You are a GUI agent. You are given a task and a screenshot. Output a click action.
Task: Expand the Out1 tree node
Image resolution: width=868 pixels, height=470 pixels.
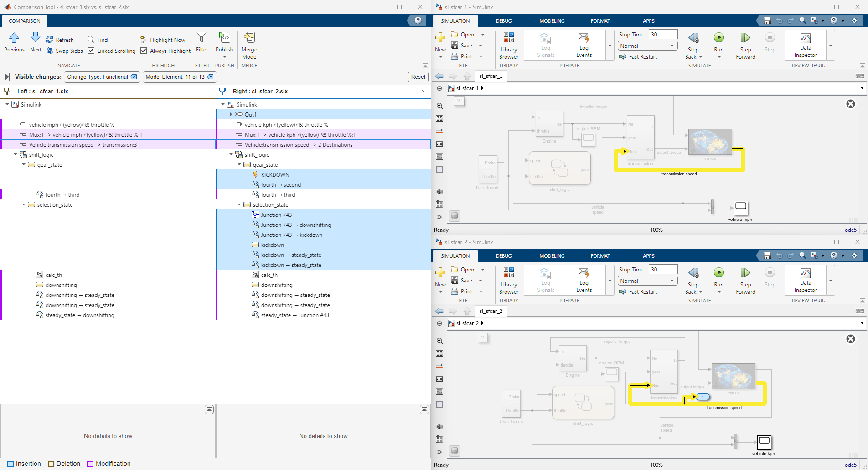[x=231, y=114]
